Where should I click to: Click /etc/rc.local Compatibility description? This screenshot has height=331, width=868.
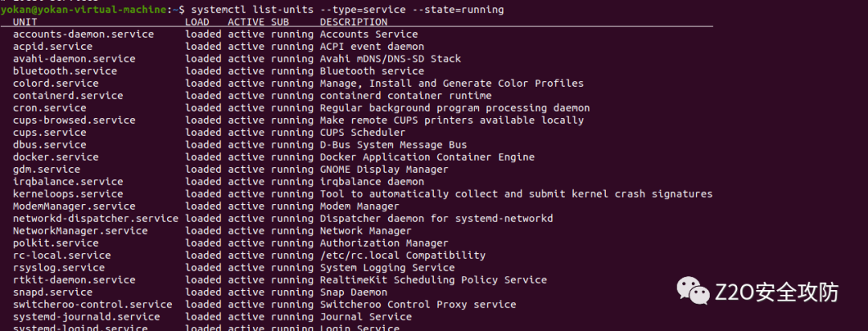coord(403,255)
